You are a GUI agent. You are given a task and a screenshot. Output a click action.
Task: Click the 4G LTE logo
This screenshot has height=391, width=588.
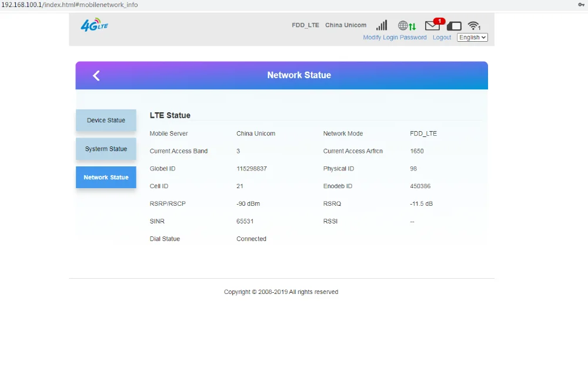point(94,25)
